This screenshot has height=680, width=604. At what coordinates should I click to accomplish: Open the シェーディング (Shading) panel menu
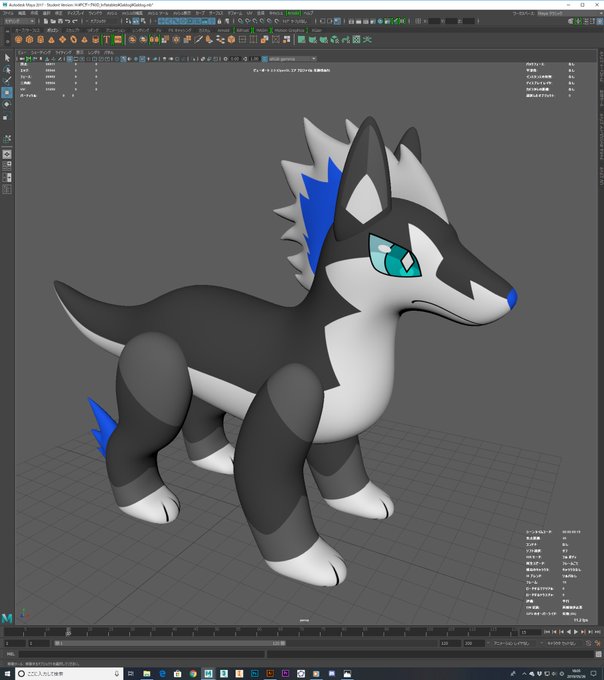[41, 52]
